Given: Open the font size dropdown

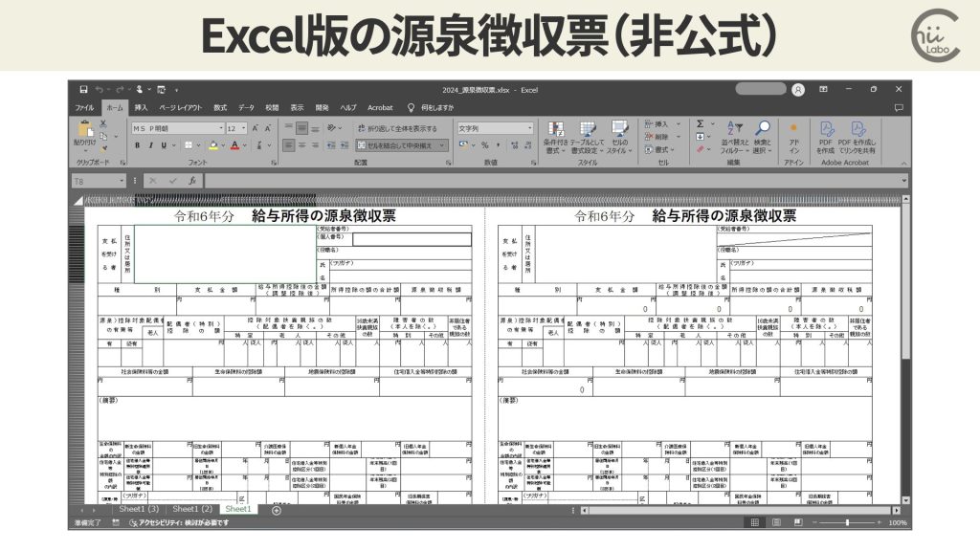Looking at the screenshot, I should click(244, 128).
